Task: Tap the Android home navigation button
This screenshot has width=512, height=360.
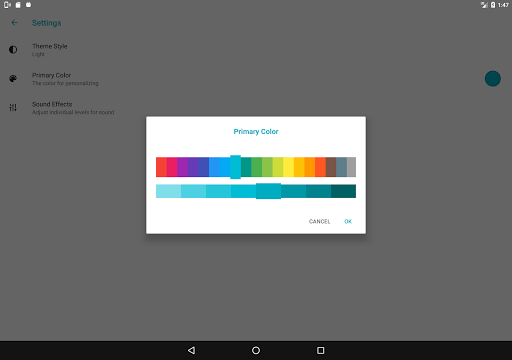Action: [256, 350]
